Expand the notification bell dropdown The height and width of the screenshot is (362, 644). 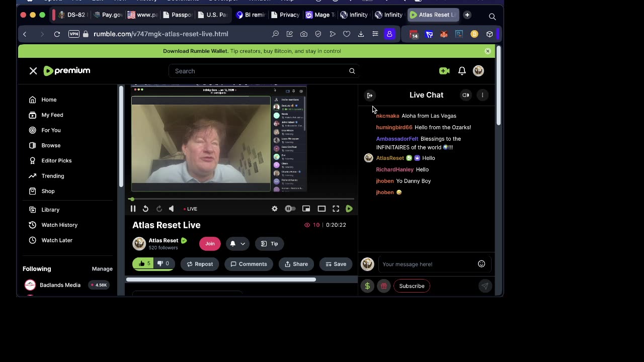tap(237, 243)
